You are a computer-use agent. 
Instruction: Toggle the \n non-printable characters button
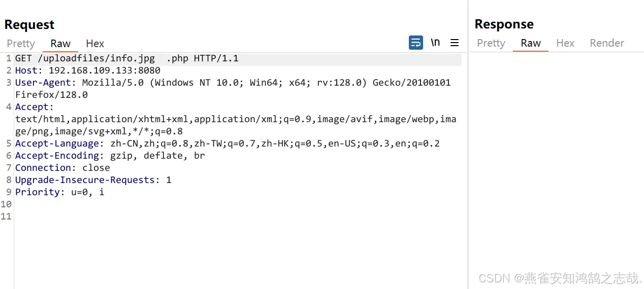(435, 43)
